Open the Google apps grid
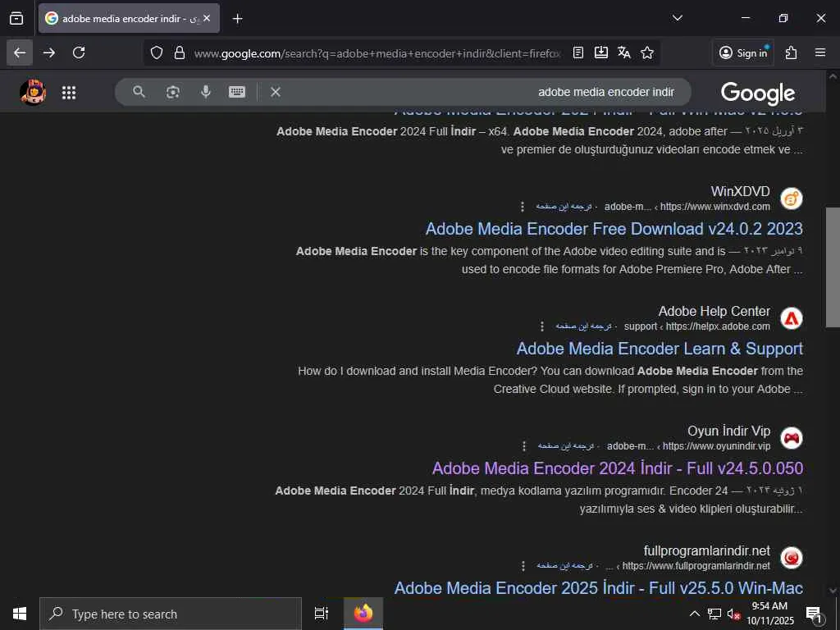 [x=69, y=93]
